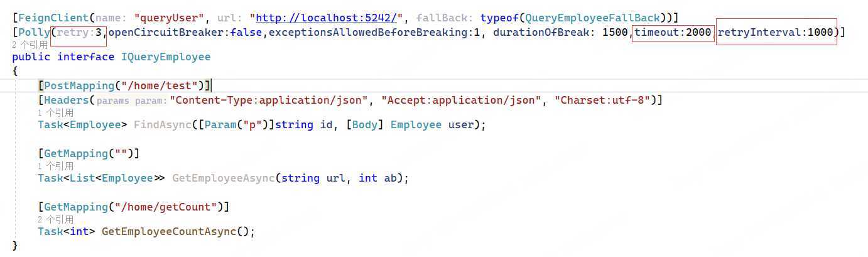The width and height of the screenshot is (868, 257).
Task: Click Task<List<Employee>> return type
Action: click(x=101, y=178)
